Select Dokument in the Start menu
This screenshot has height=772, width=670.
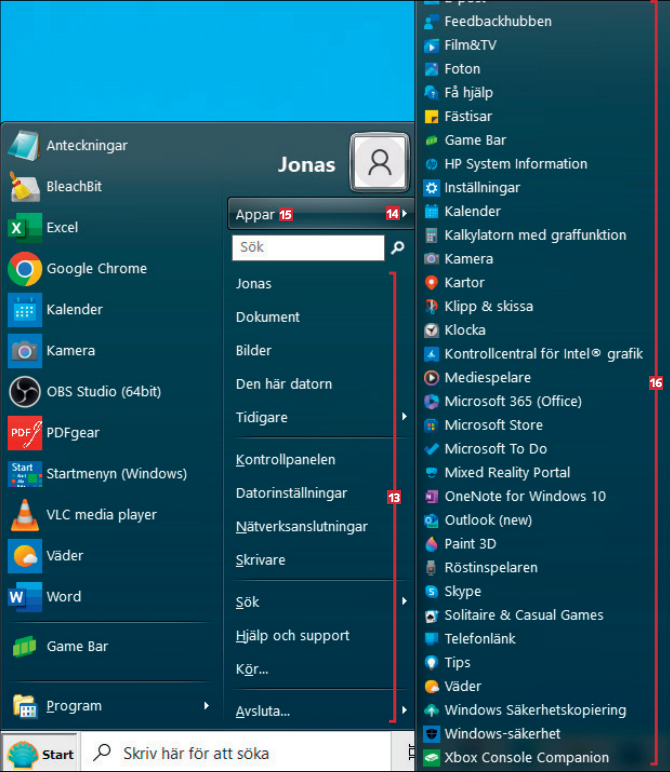268,317
